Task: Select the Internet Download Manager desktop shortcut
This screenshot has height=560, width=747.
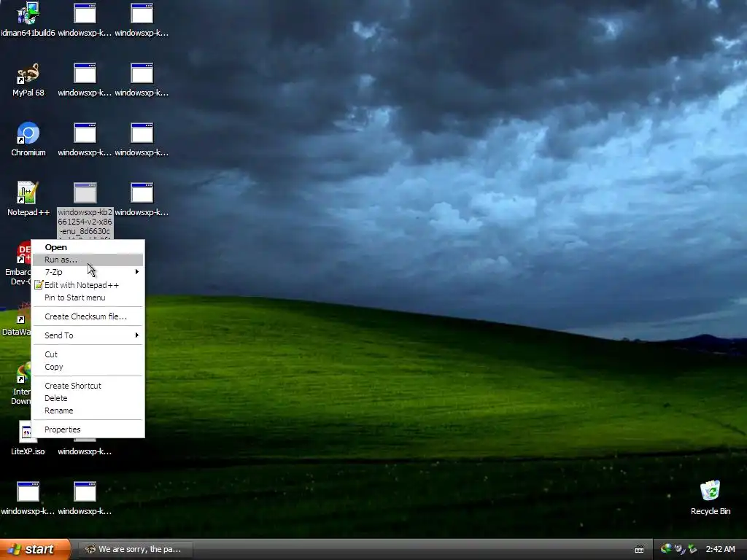Action: 23,373
